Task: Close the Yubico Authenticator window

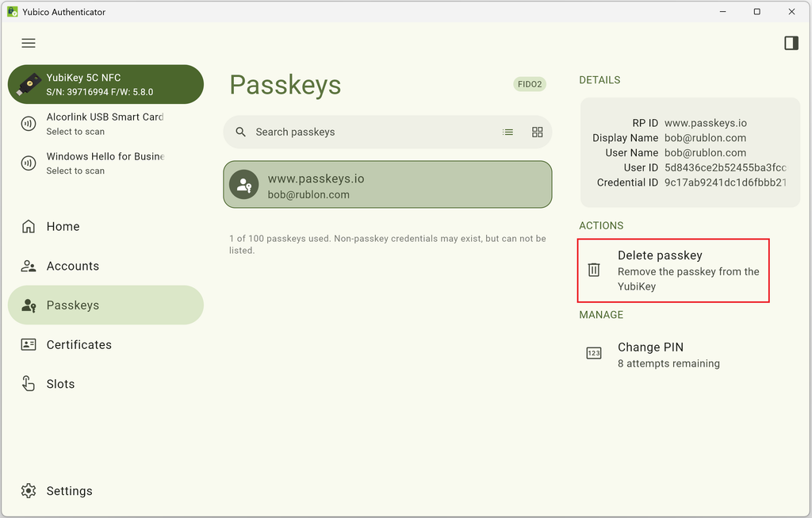Action: 792,11
